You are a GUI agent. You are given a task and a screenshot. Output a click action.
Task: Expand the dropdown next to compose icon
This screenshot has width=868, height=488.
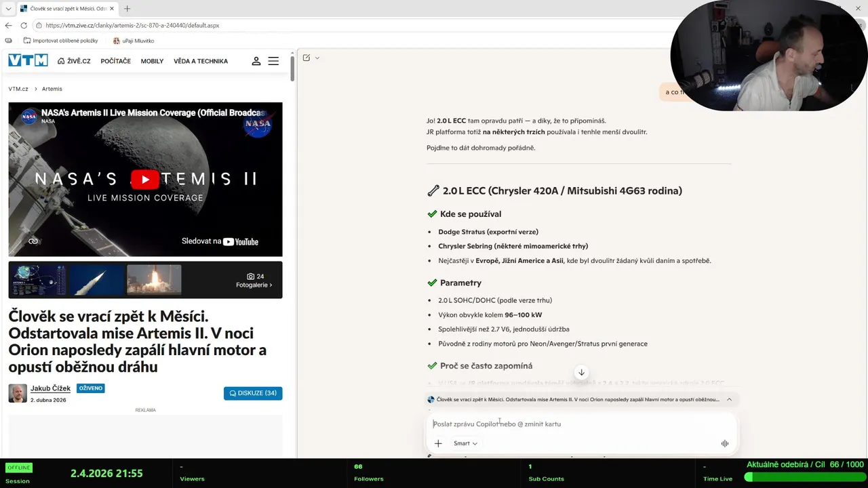(317, 58)
